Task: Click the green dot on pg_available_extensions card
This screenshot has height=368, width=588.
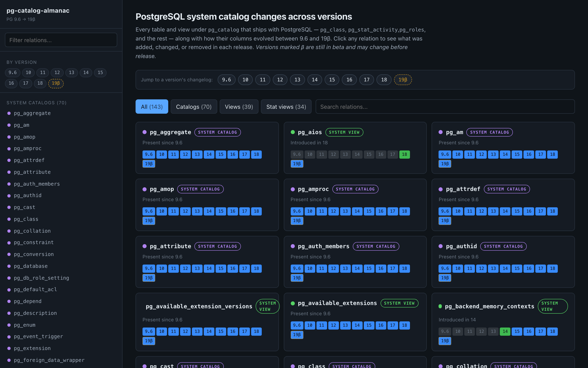Action: coord(293,303)
